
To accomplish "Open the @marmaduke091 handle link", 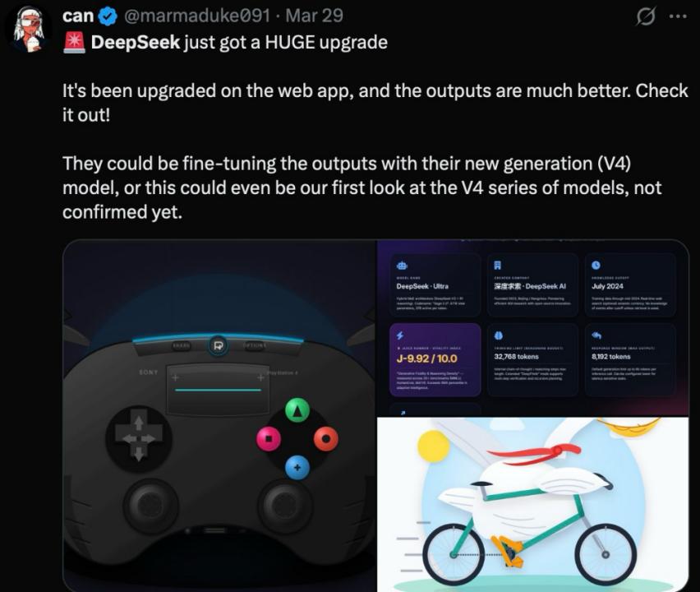I will [x=196, y=16].
